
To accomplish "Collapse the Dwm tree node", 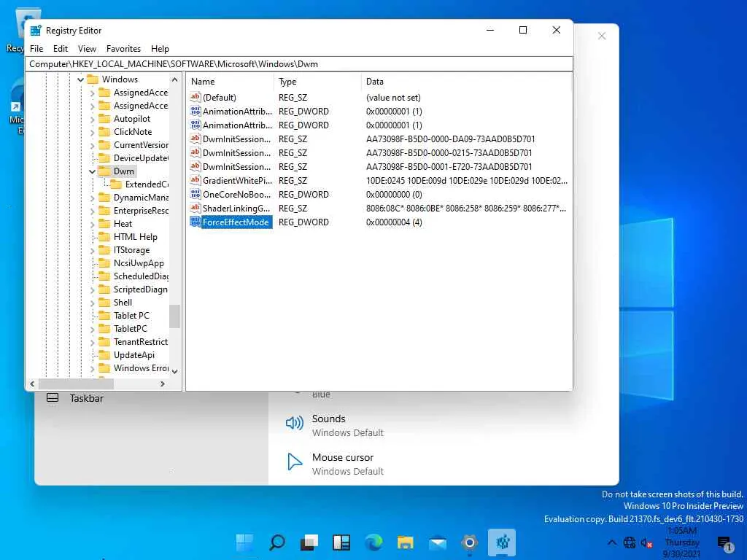I will (x=92, y=171).
